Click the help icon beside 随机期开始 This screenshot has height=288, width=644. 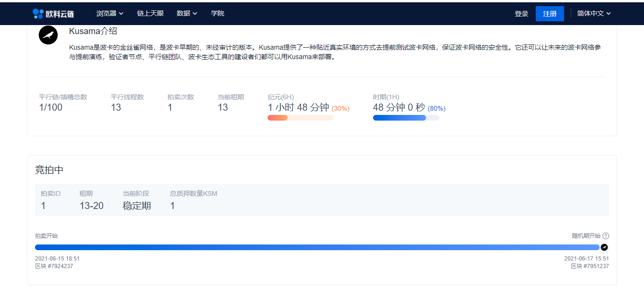coord(606,236)
